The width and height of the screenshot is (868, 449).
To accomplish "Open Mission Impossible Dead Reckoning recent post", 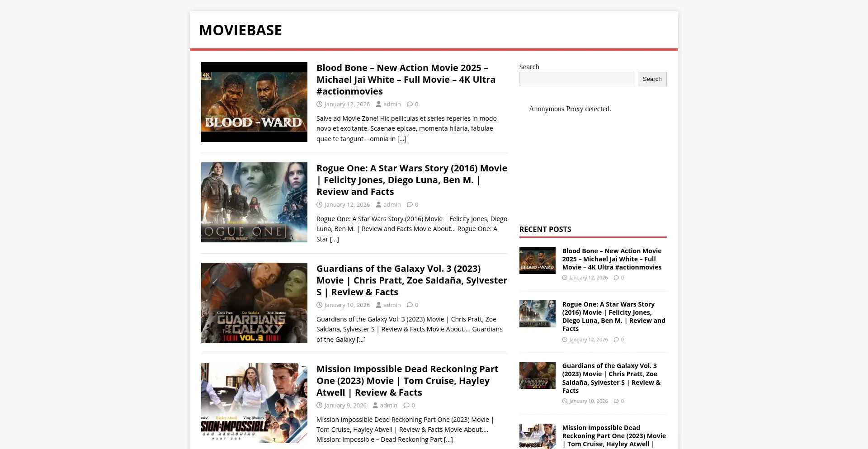I will click(613, 435).
